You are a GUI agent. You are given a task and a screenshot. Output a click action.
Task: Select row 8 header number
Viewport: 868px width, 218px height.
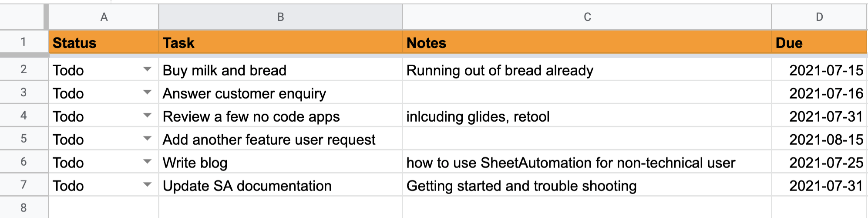pos(23,208)
